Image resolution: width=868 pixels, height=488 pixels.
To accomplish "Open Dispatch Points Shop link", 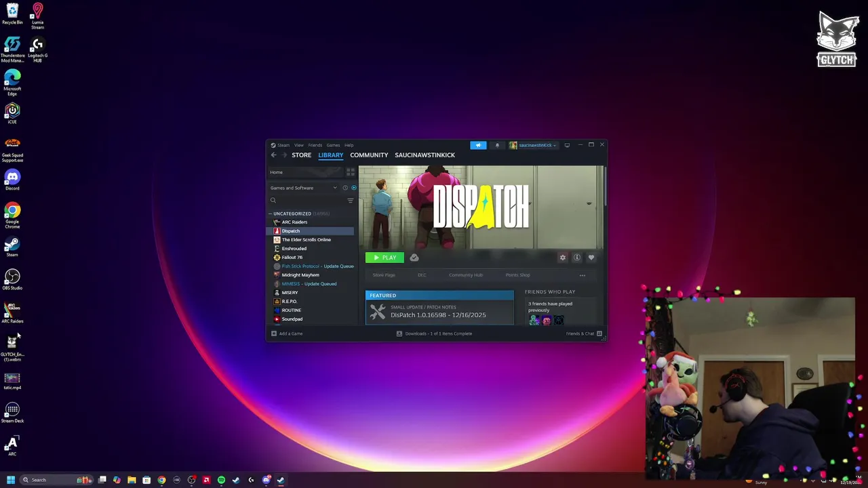I will click(x=517, y=275).
